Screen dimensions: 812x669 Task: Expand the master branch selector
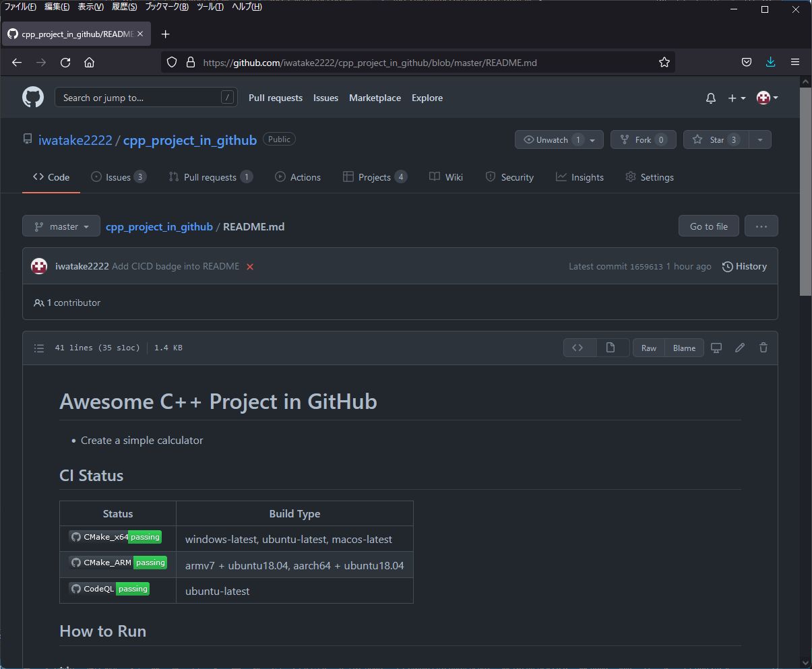61,226
